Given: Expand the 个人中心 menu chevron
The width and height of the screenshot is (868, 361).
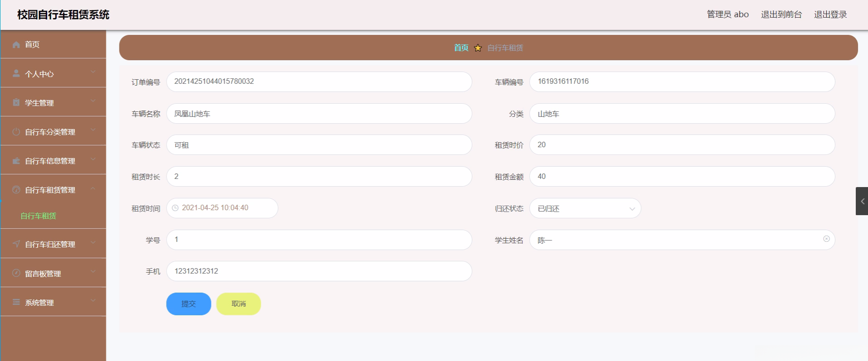Looking at the screenshot, I should pyautogui.click(x=93, y=72).
